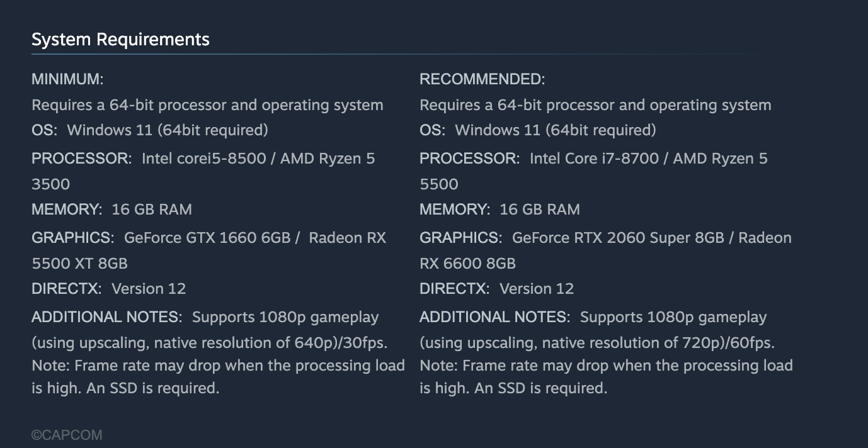Image resolution: width=868 pixels, height=448 pixels.
Task: Click the ©CAPCOM copyright text
Action: (67, 435)
